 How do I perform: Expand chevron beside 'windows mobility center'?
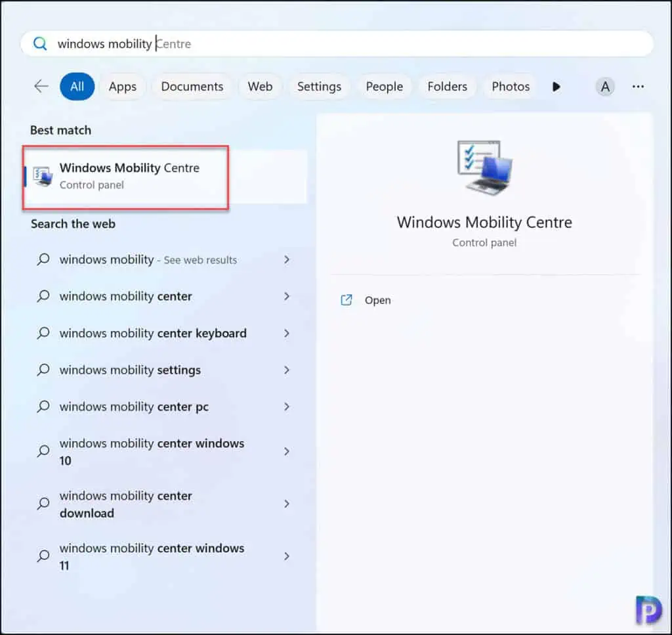tap(287, 296)
